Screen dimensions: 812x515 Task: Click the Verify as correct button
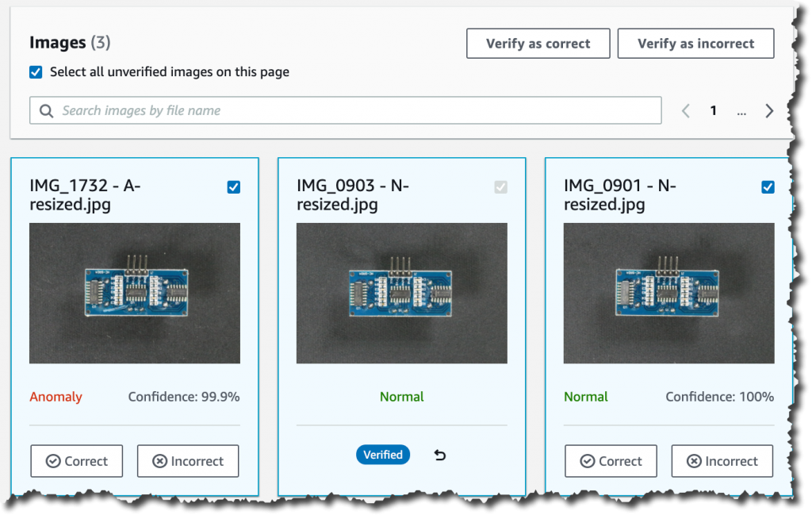click(x=538, y=43)
